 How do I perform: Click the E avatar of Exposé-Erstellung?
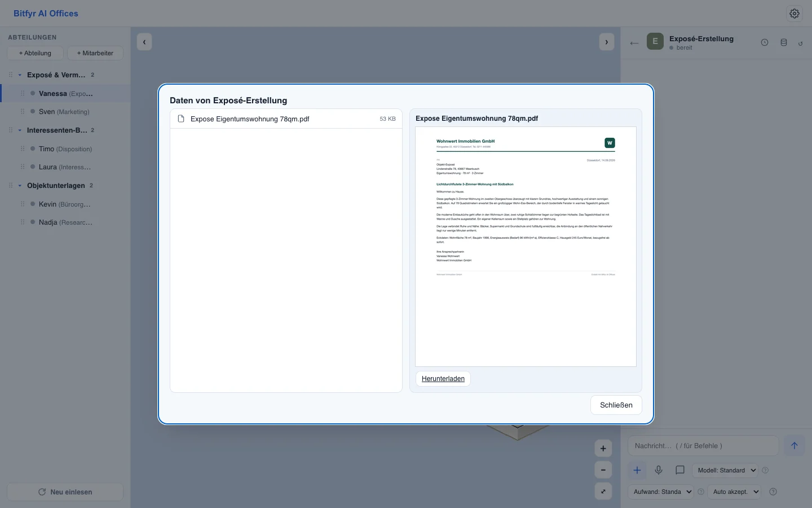click(x=655, y=41)
